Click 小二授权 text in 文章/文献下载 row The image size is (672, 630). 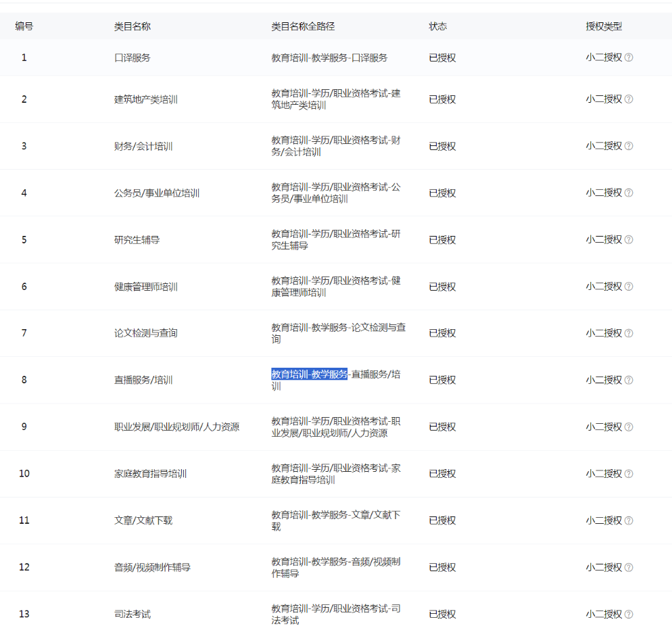pyautogui.click(x=604, y=520)
